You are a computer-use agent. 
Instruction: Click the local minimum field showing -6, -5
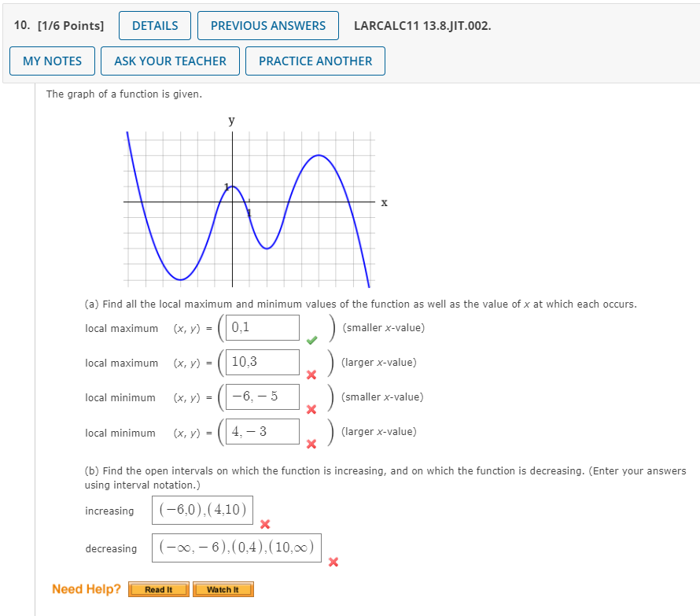[260, 397]
